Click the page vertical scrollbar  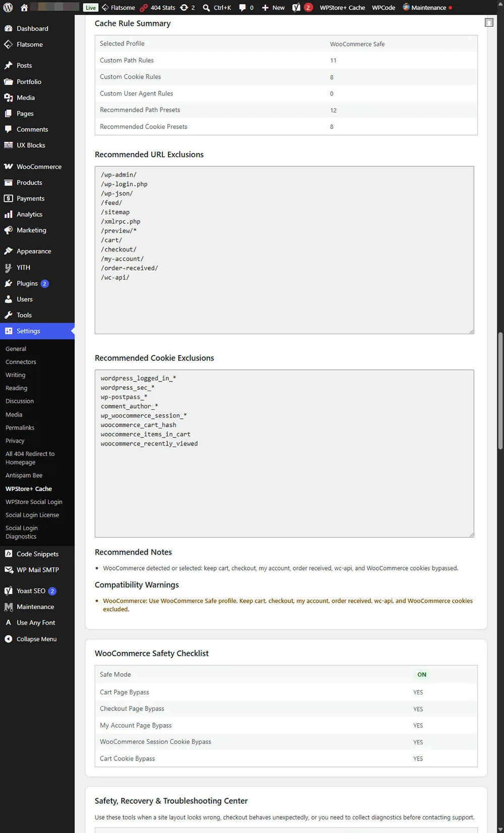[x=500, y=391]
